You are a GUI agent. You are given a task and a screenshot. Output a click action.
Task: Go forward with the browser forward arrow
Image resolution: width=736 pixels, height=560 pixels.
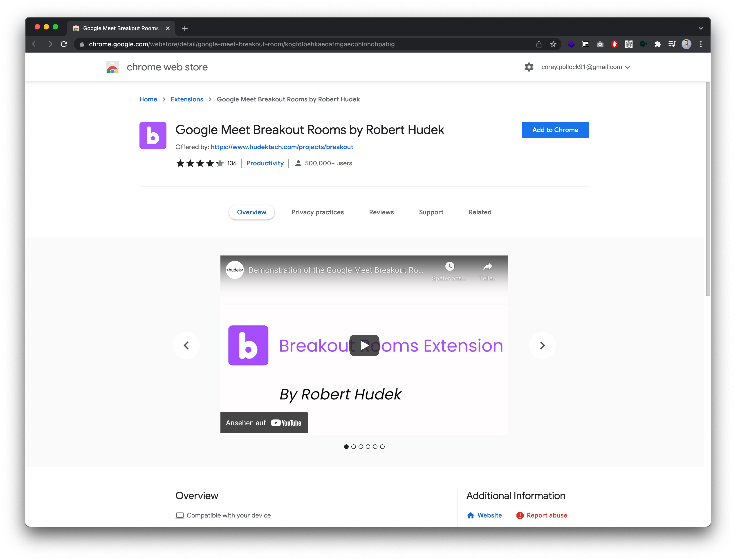pyautogui.click(x=49, y=44)
